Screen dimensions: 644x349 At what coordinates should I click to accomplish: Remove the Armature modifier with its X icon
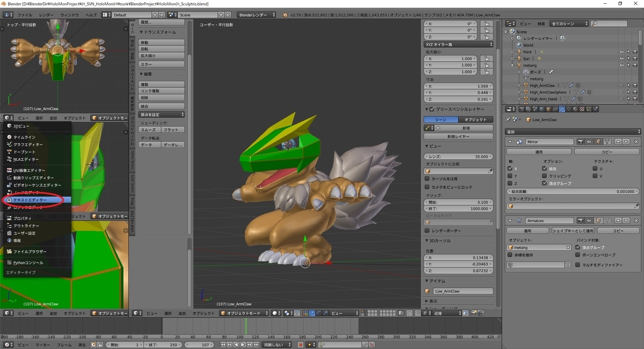(636, 221)
